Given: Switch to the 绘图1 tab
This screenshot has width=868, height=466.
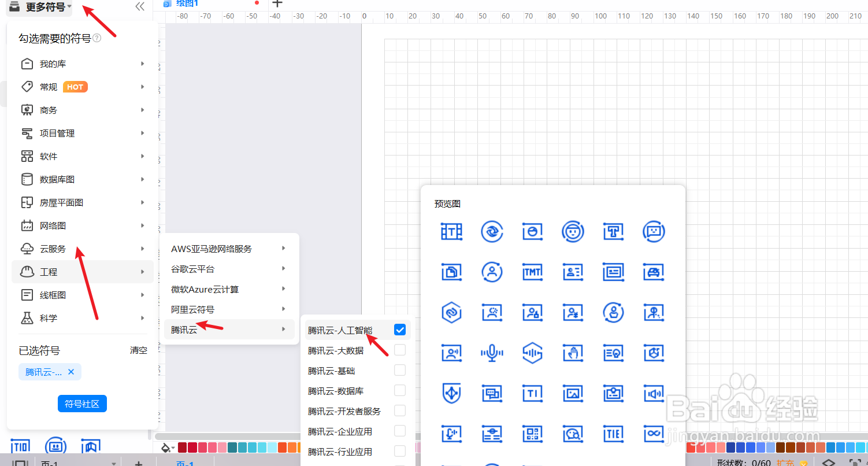Looking at the screenshot, I should click(187, 3).
